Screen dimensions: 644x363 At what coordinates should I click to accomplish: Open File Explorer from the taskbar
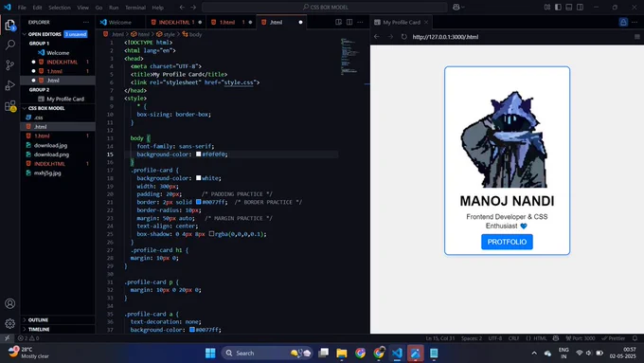point(342,354)
